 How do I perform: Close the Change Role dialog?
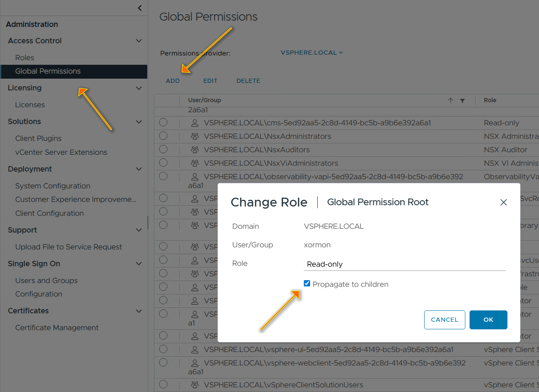click(x=503, y=202)
